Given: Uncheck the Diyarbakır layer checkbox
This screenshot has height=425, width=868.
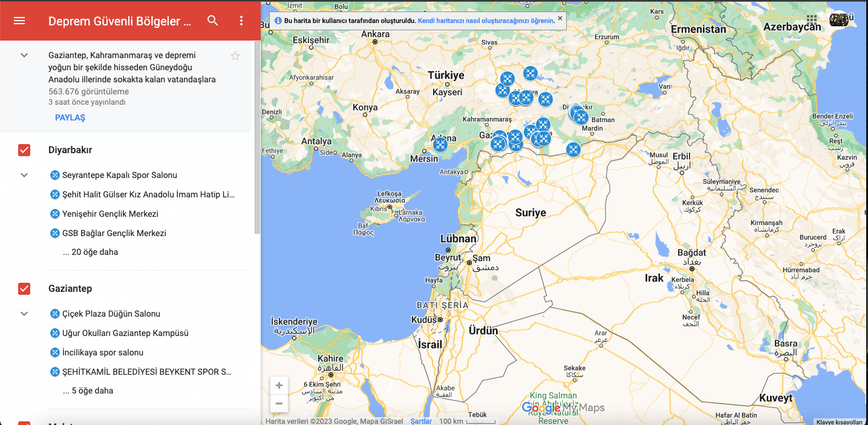Looking at the screenshot, I should (x=24, y=150).
